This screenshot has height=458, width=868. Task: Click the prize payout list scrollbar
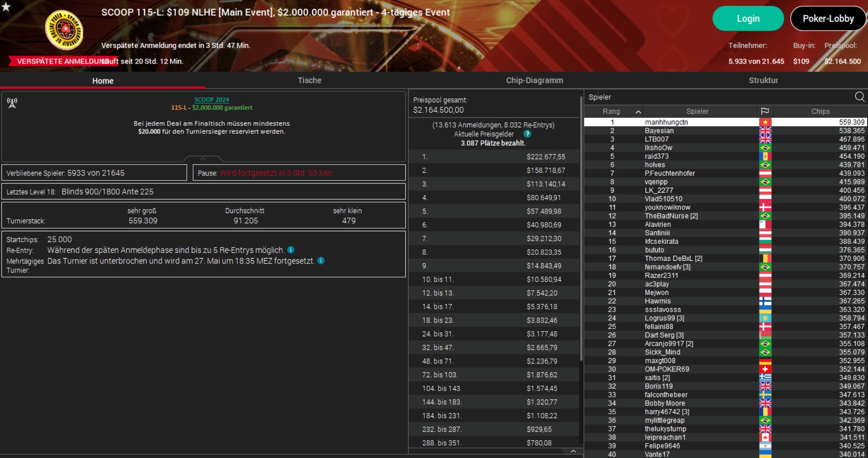pos(581,227)
